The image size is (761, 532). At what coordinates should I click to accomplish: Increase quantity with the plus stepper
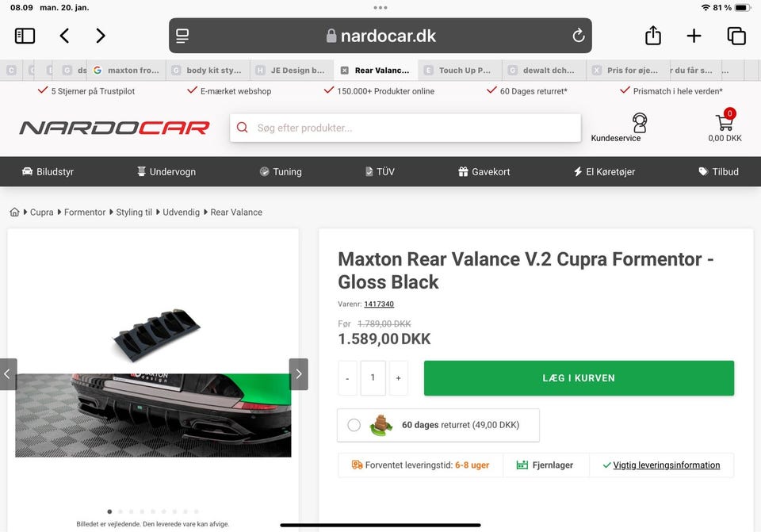[399, 378]
